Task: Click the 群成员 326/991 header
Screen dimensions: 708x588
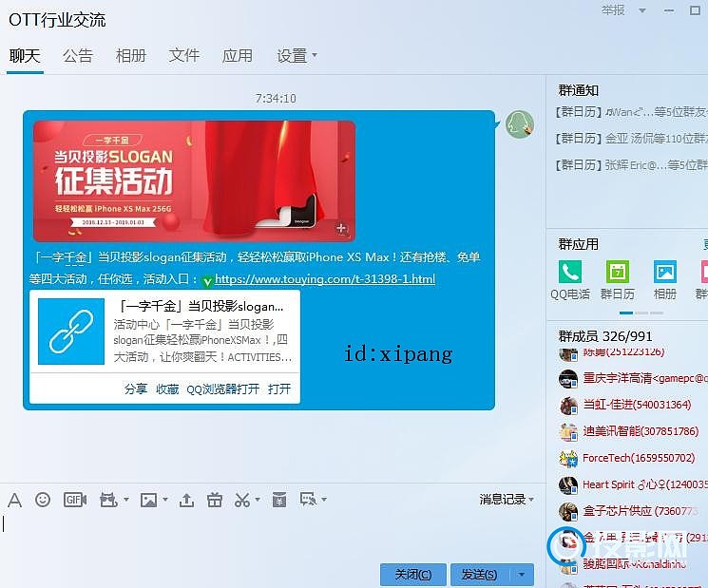Action: (605, 336)
